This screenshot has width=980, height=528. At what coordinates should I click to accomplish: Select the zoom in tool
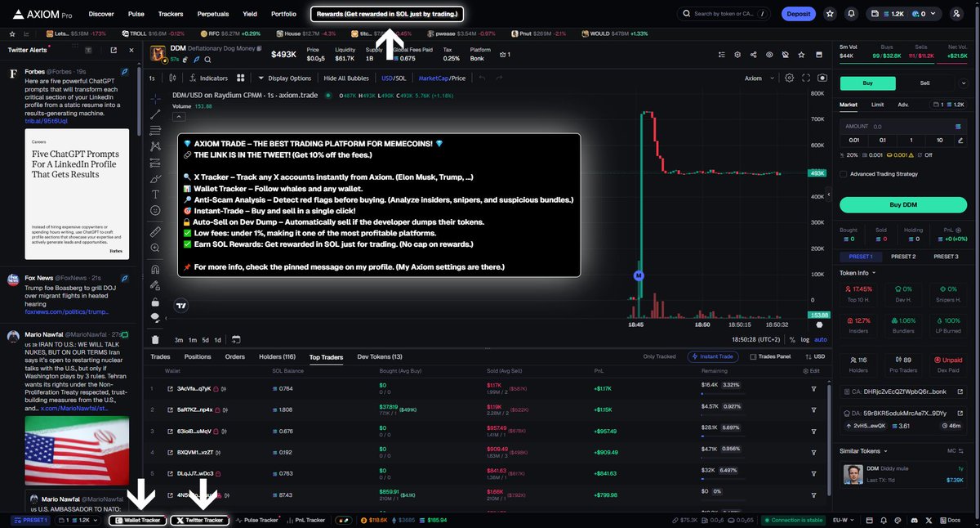pos(155,248)
